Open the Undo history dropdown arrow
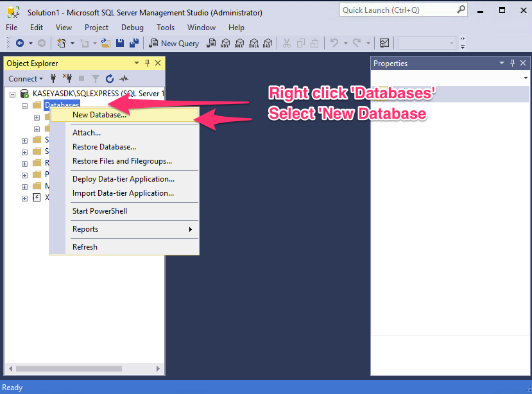This screenshot has height=394, width=532. [x=346, y=44]
